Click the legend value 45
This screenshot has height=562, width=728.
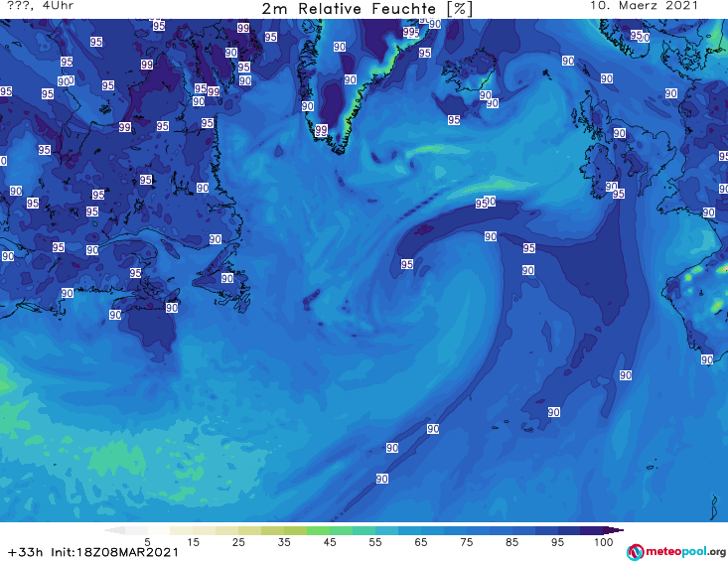pyautogui.click(x=330, y=542)
